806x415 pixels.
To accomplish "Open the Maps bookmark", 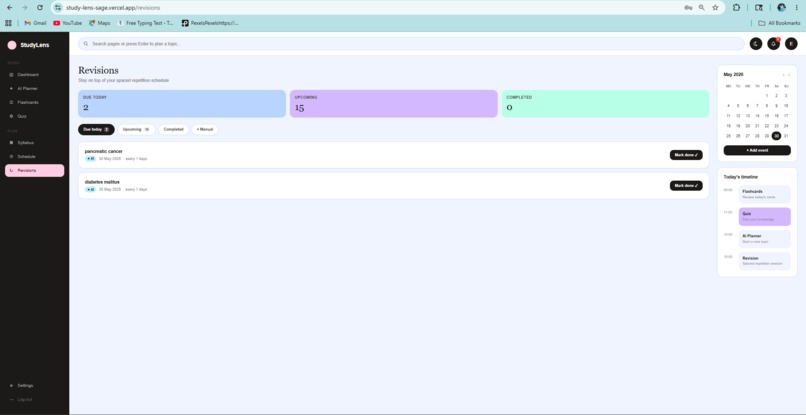I will tap(99, 23).
